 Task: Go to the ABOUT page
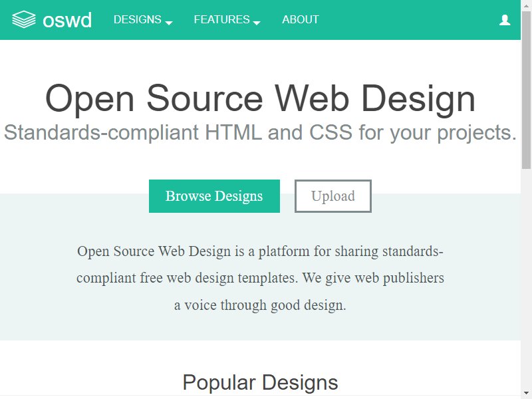click(301, 20)
